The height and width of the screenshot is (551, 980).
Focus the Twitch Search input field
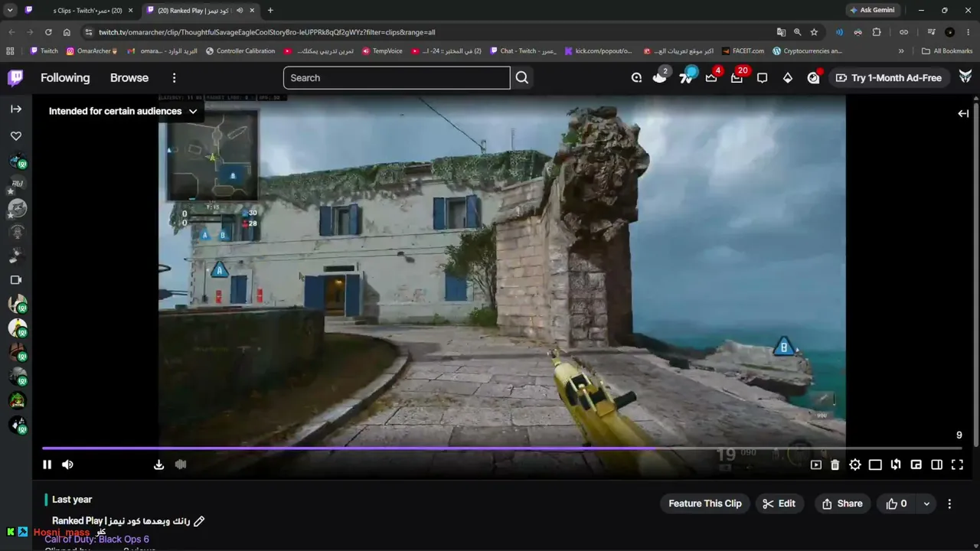coord(397,77)
